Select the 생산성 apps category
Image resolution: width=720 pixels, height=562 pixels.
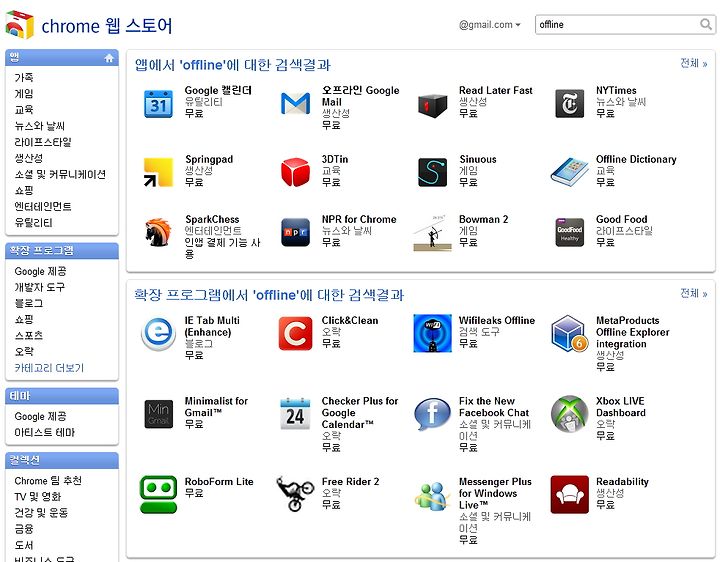click(28, 158)
